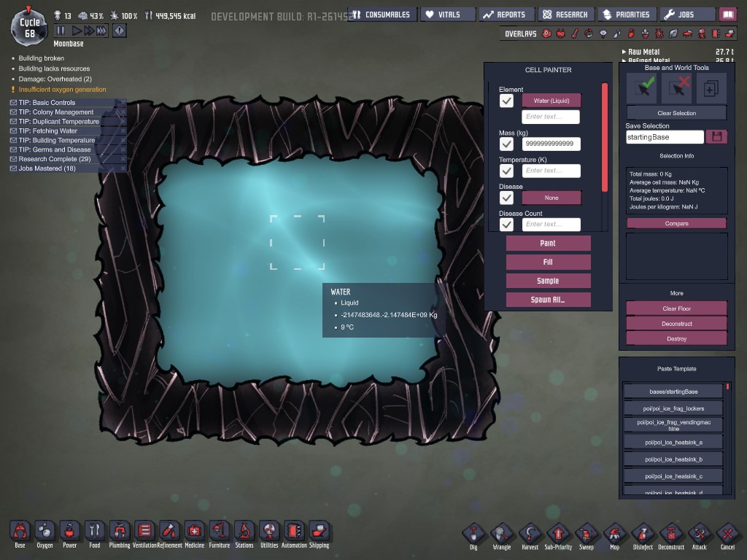The image size is (747, 560).
Task: Select the Attack tool
Action: pyautogui.click(x=699, y=534)
